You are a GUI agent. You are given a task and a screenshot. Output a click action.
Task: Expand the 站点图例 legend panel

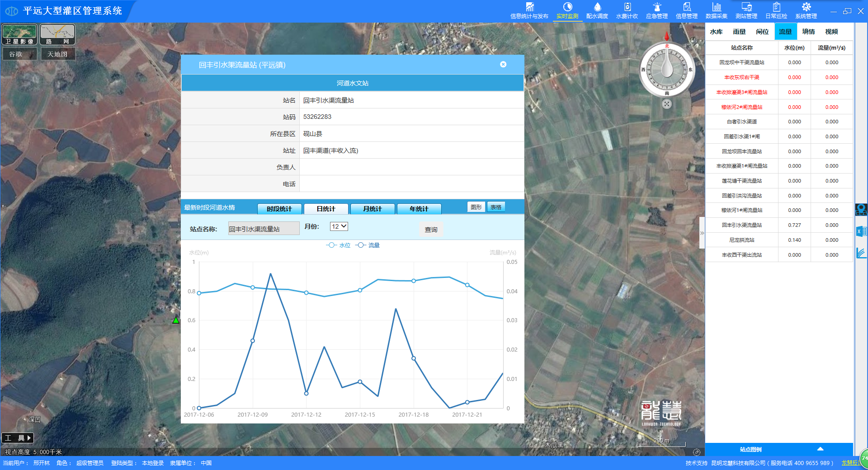779,449
